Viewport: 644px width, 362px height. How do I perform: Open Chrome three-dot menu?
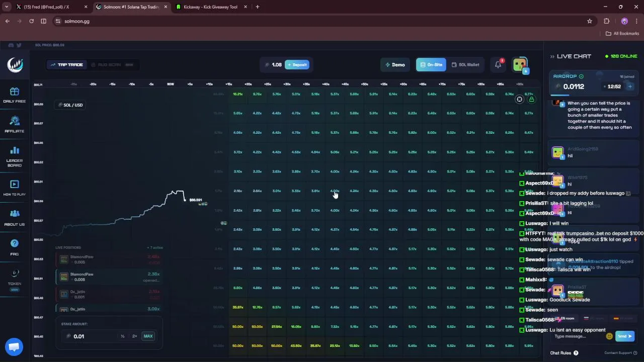click(636, 21)
